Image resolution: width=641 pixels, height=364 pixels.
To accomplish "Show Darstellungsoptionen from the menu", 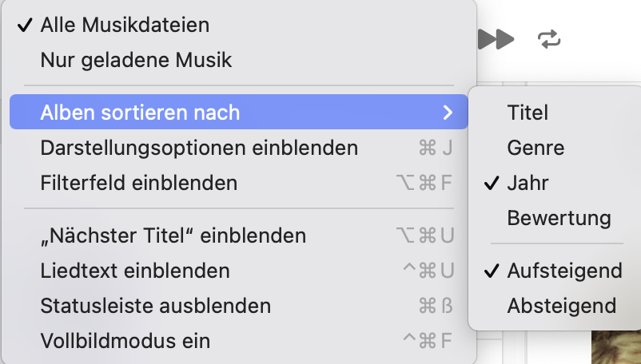I will (x=198, y=148).
